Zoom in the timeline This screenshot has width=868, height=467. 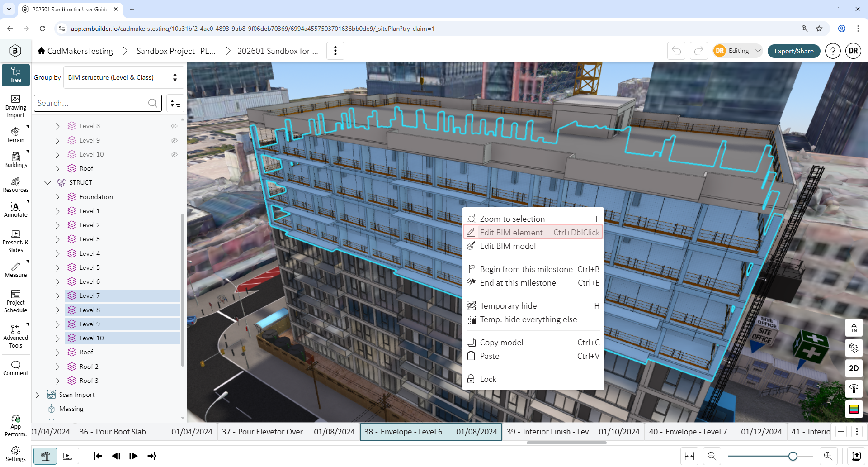tap(828, 456)
